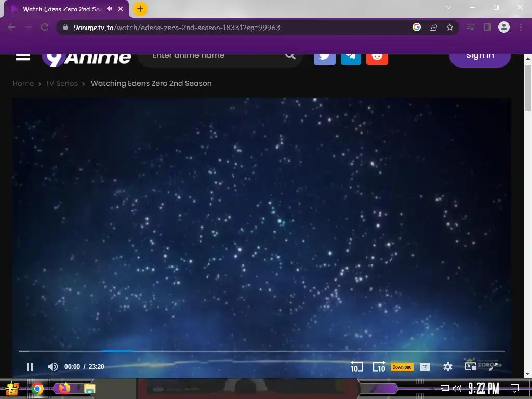Image resolution: width=532 pixels, height=399 pixels.
Task: Open system volume in the tray
Action: [x=457, y=389]
